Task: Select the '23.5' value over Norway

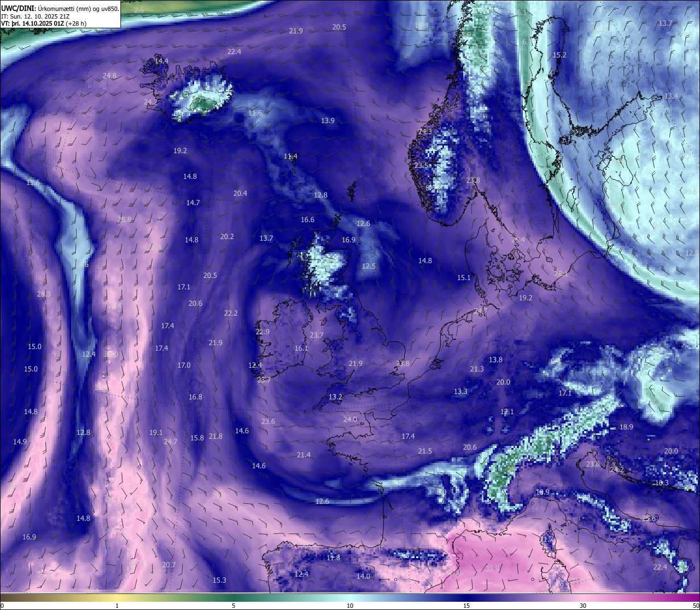Action: (x=421, y=165)
